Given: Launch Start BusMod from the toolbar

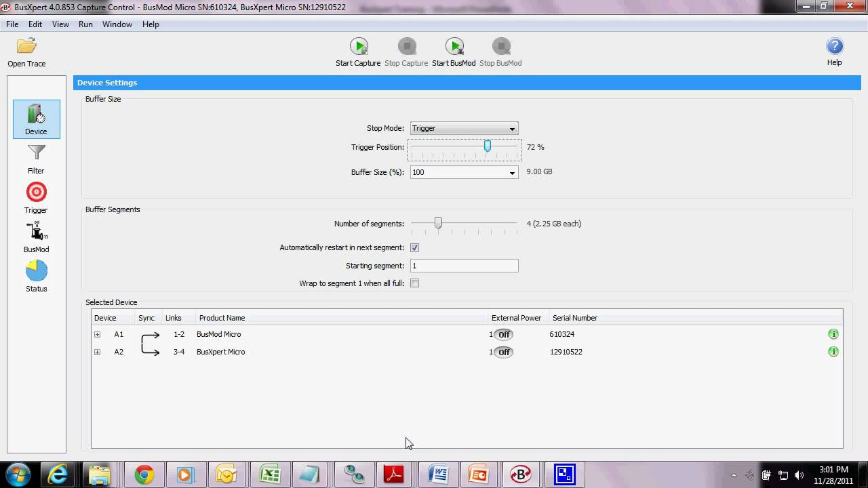Looking at the screenshot, I should (454, 52).
